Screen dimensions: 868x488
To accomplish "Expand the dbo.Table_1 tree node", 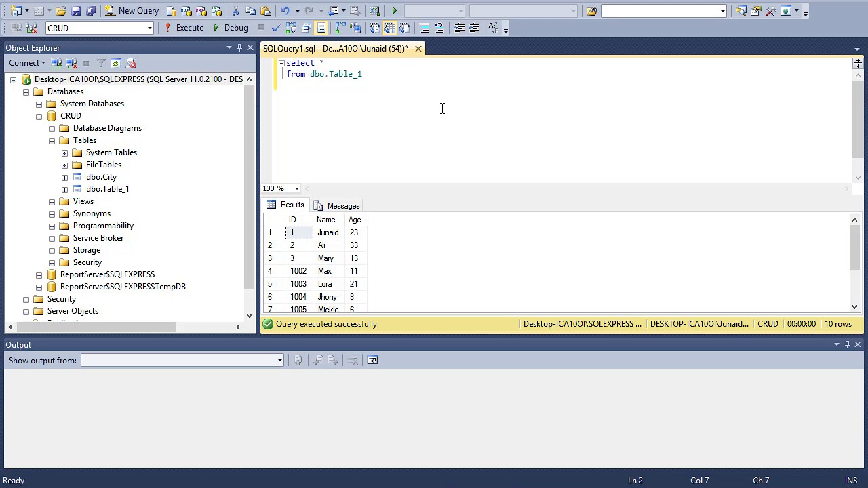I will [64, 189].
